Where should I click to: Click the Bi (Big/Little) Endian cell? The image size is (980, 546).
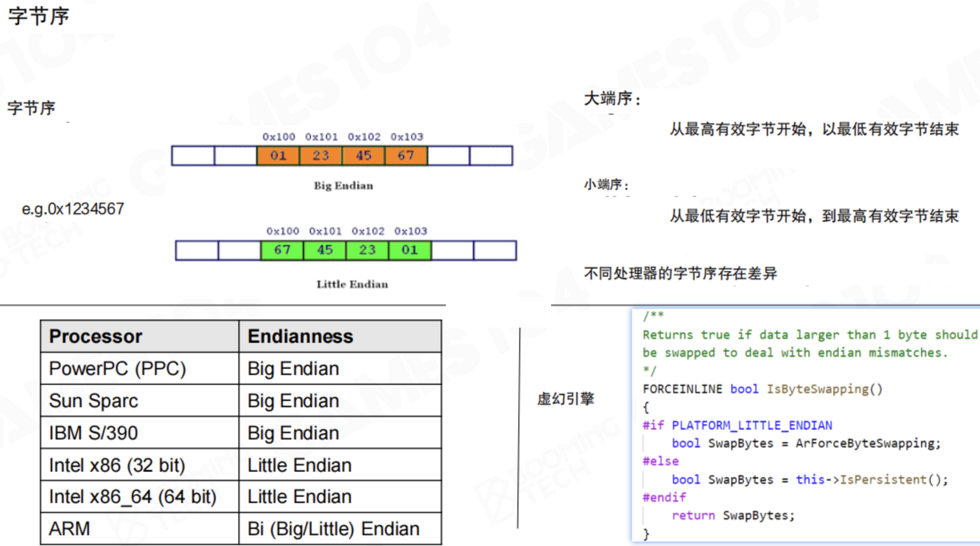click(x=333, y=529)
